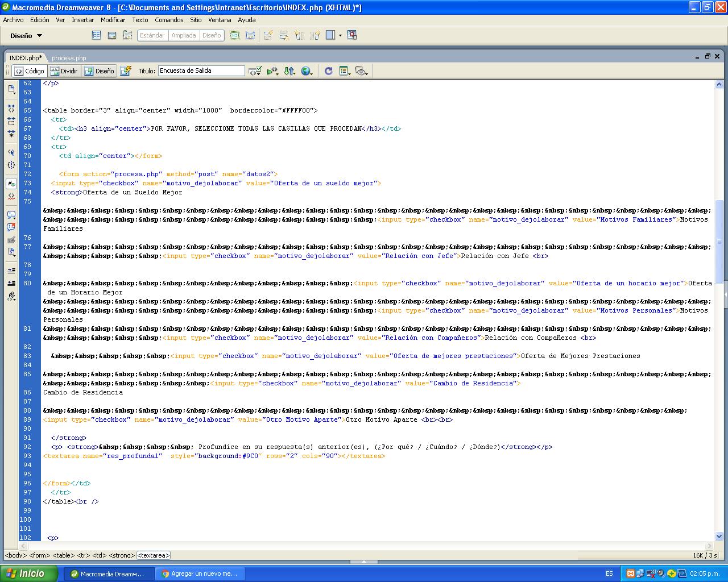Click the Collapse Full Tag icon
728x582 pixels.
tap(11, 108)
